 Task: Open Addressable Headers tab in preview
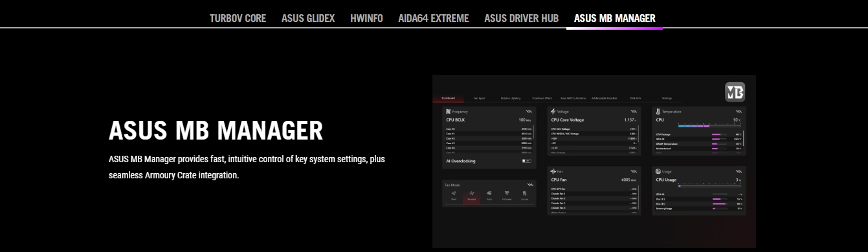pos(605,98)
